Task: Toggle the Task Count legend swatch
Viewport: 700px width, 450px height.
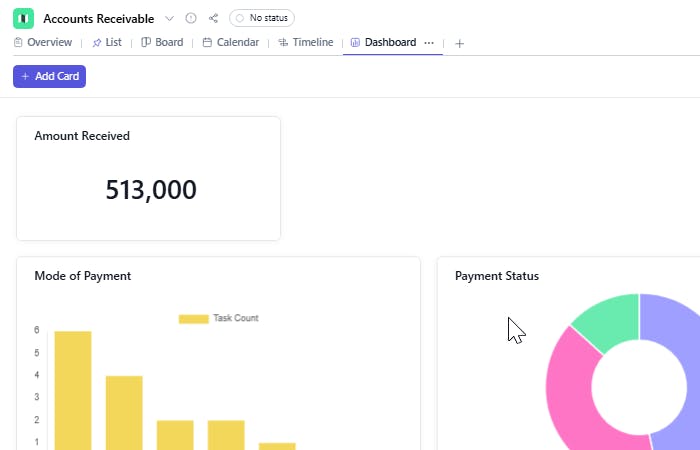Action: (194, 319)
